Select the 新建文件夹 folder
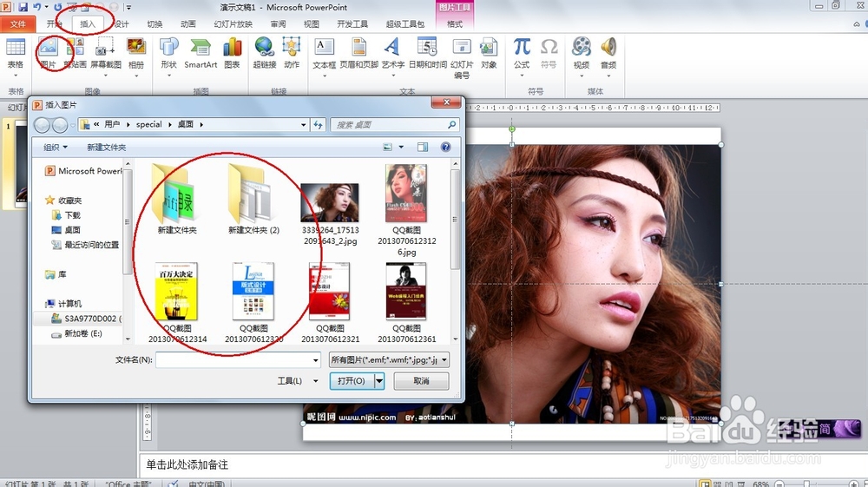868x487 pixels. click(x=176, y=200)
